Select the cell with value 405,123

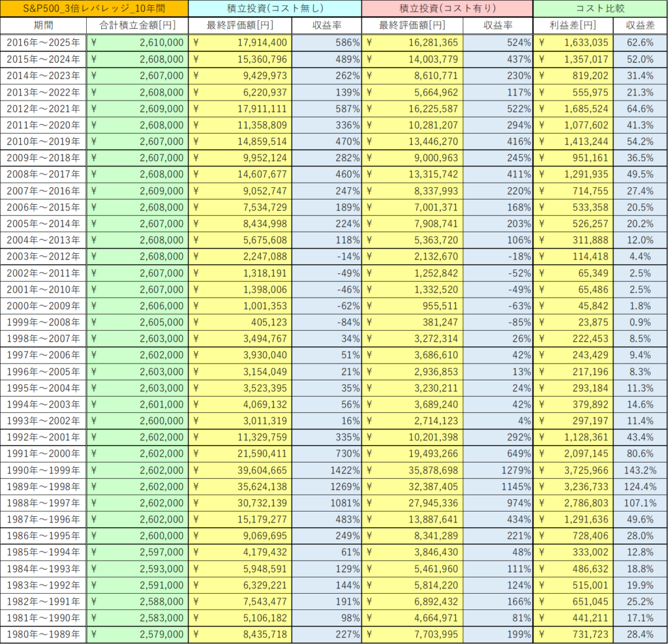[240, 322]
